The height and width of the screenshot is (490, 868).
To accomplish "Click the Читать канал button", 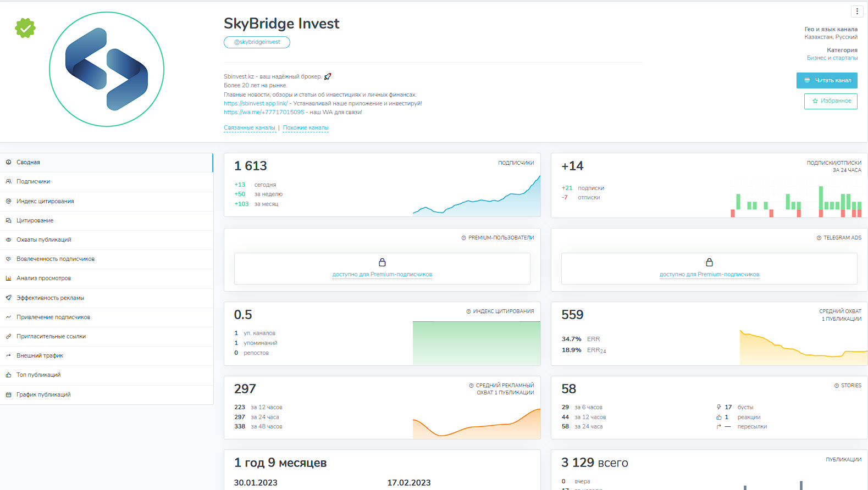I will click(827, 80).
